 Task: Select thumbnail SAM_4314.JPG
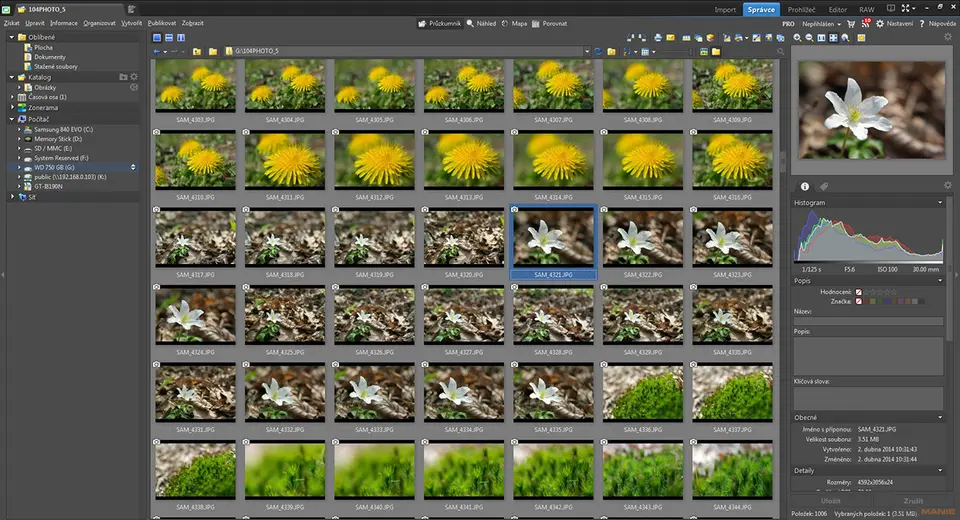click(553, 159)
